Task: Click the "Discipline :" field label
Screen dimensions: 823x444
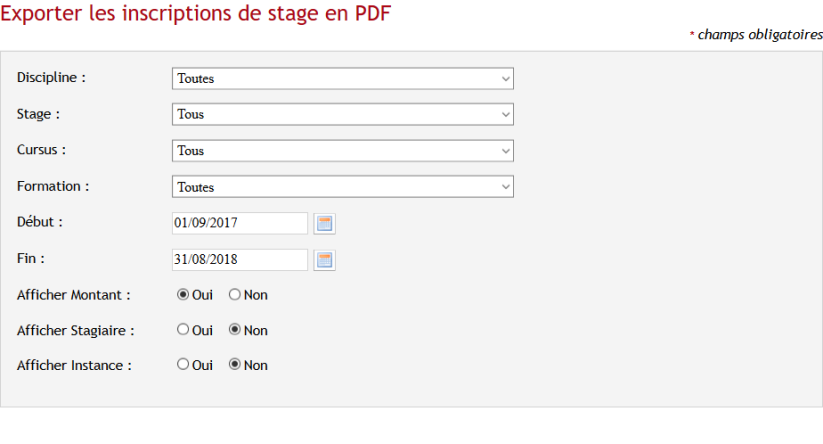Action: point(51,78)
